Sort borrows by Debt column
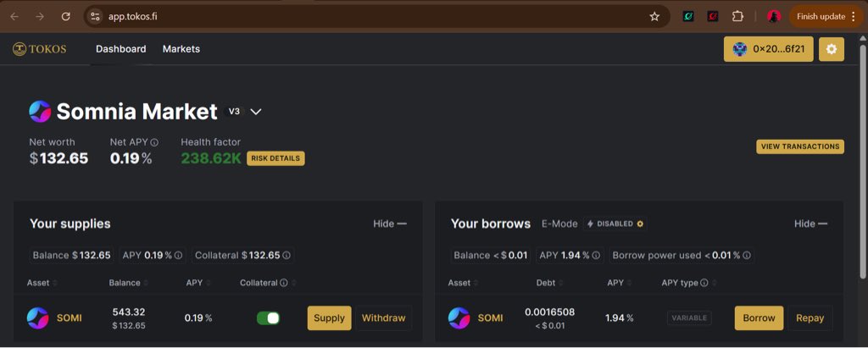 click(550, 283)
